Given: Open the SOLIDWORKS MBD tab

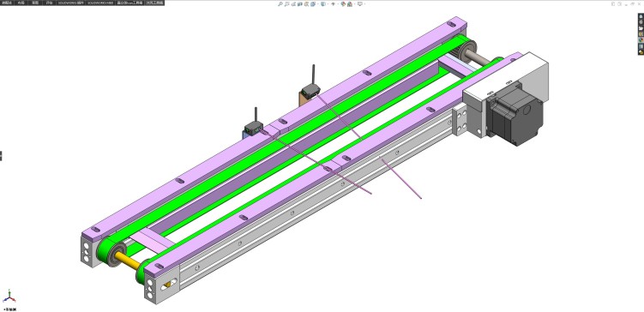Looking at the screenshot, I should click(x=100, y=3).
